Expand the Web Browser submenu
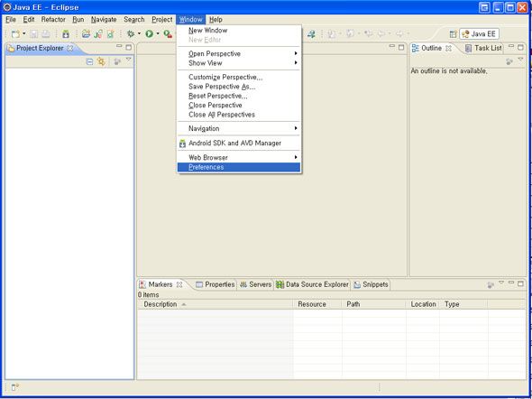 239,158
